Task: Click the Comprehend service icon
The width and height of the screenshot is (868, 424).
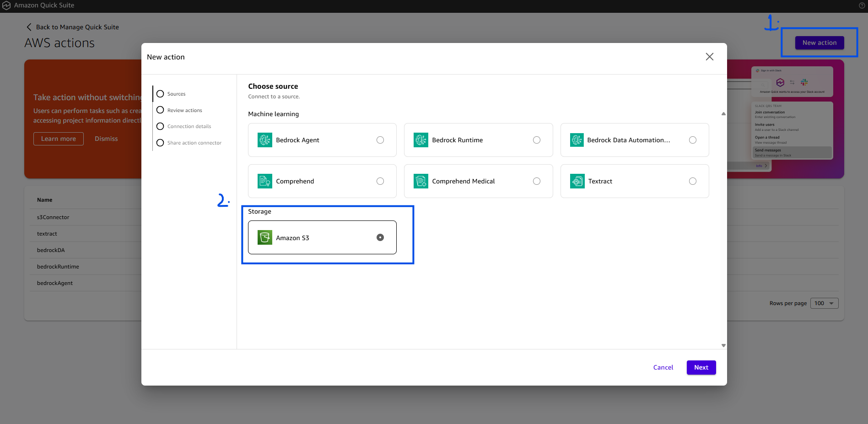Action: (x=265, y=181)
